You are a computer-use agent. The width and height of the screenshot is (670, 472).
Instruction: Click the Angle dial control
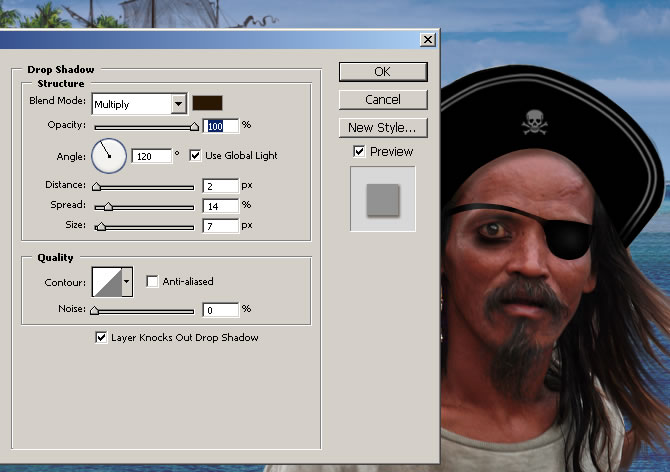109,156
